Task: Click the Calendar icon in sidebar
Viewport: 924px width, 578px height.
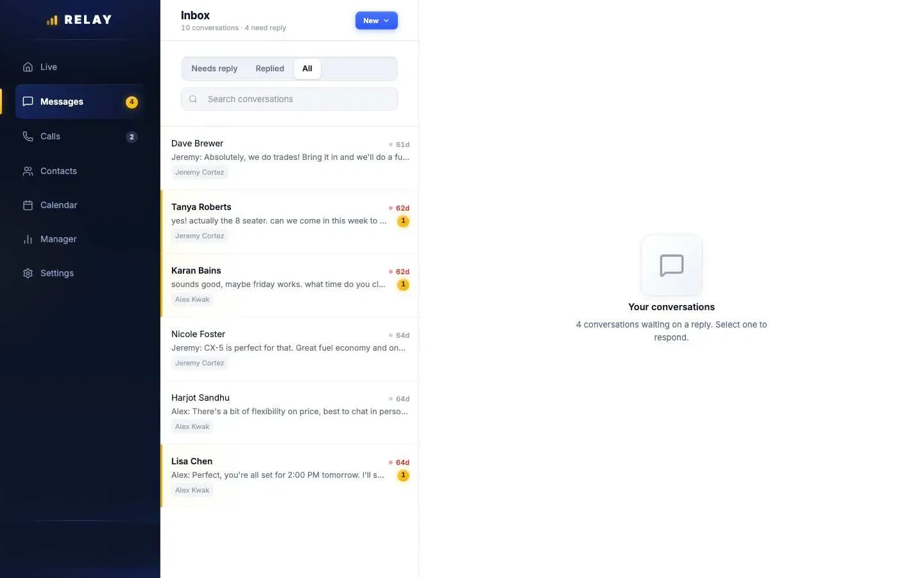Action: pyautogui.click(x=28, y=205)
